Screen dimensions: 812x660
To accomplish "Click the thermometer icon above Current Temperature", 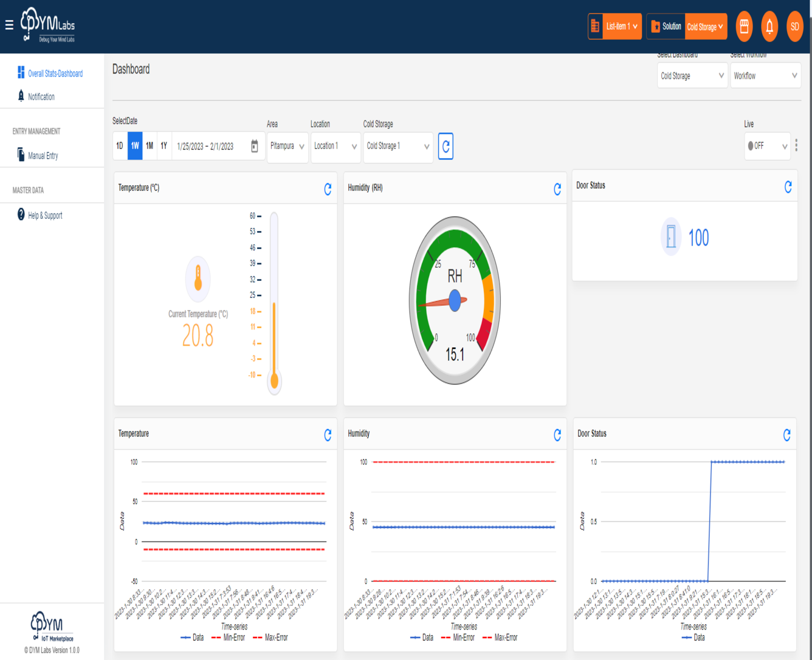I will point(198,279).
